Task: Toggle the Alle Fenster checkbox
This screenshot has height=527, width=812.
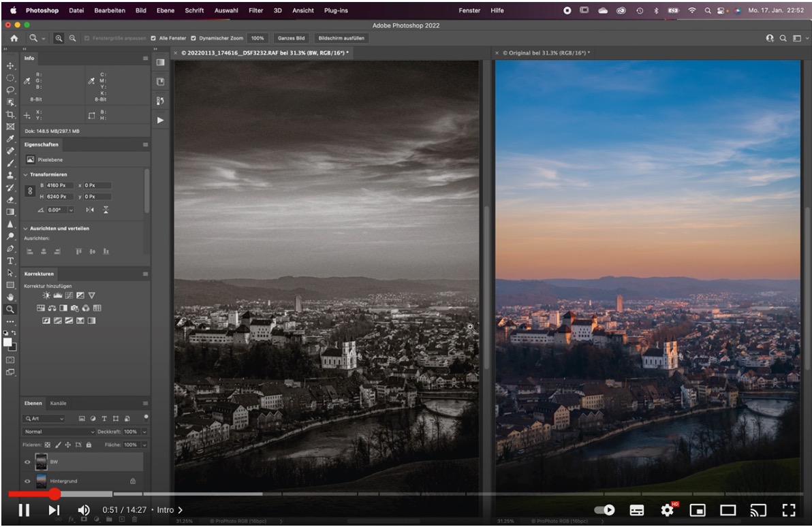Action: tap(154, 38)
